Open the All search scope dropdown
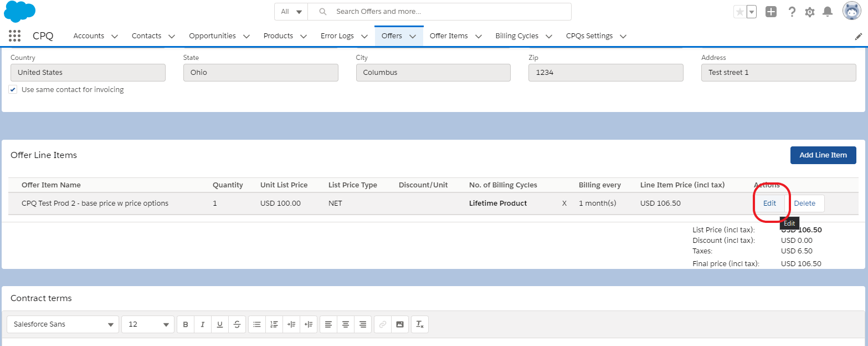 click(291, 12)
